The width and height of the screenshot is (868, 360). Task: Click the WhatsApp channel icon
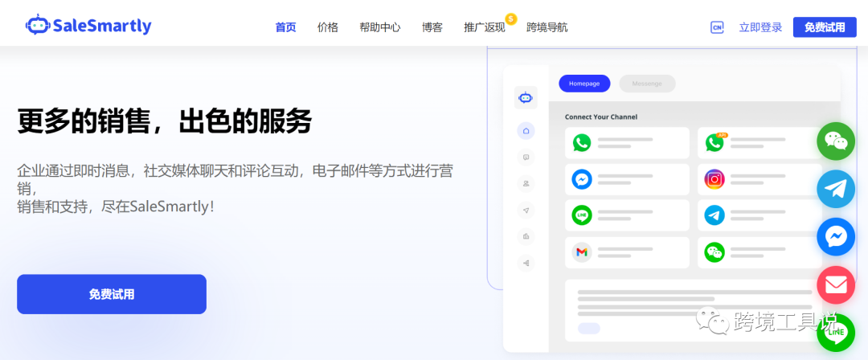(582, 143)
